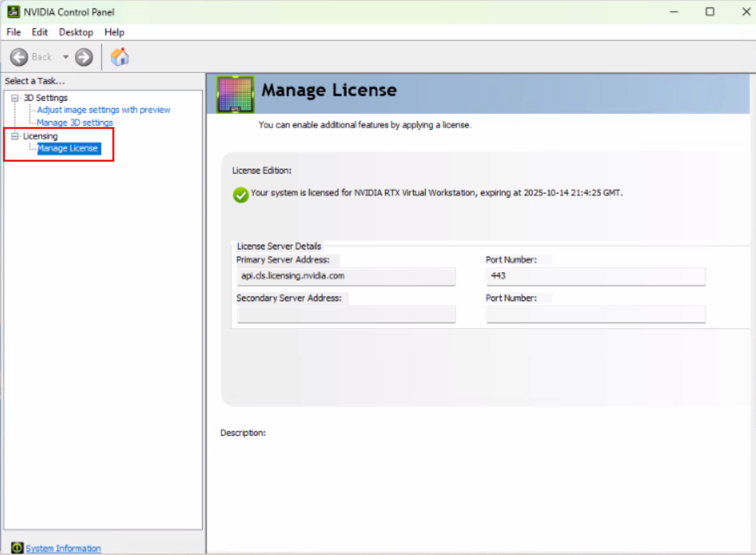Open the File menu

(x=14, y=32)
